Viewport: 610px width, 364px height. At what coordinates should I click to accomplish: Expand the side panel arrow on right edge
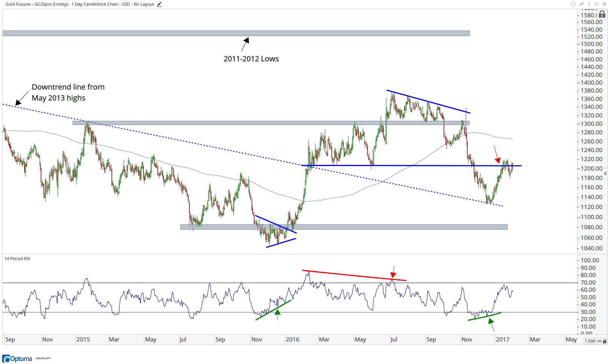(x=605, y=174)
